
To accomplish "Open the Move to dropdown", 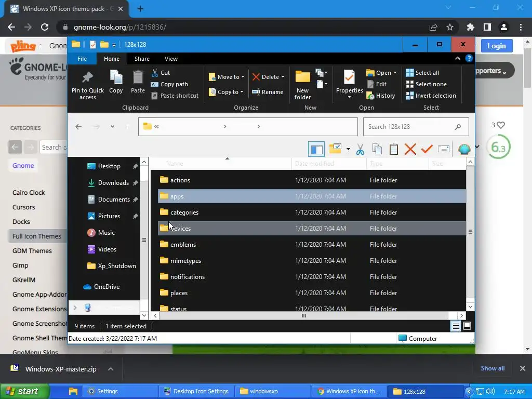I will pyautogui.click(x=227, y=77).
